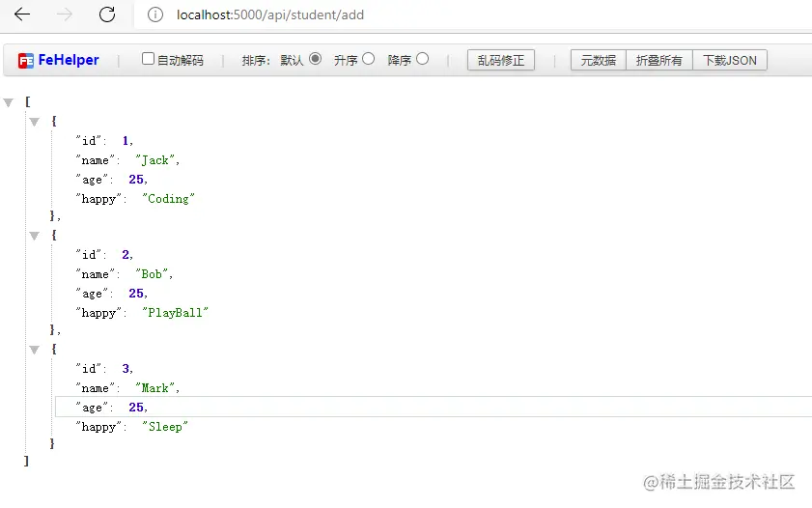
Task: Collapse the Mark object with its triangle
Action: pos(34,350)
